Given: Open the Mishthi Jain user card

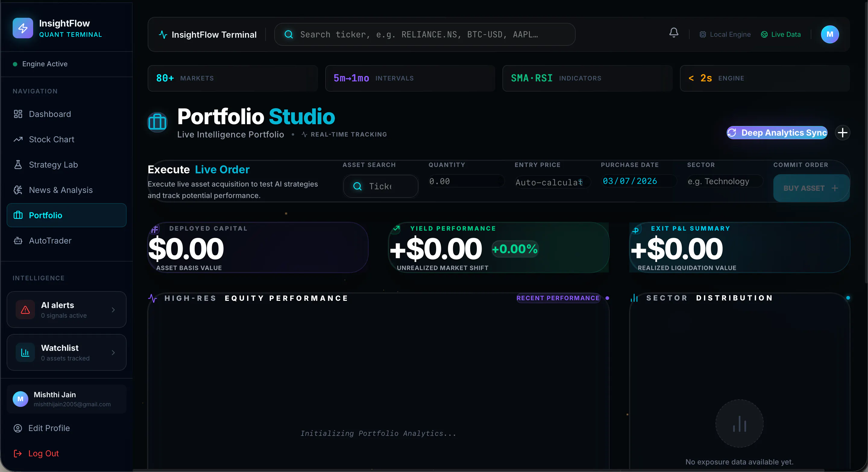Looking at the screenshot, I should click(x=66, y=399).
